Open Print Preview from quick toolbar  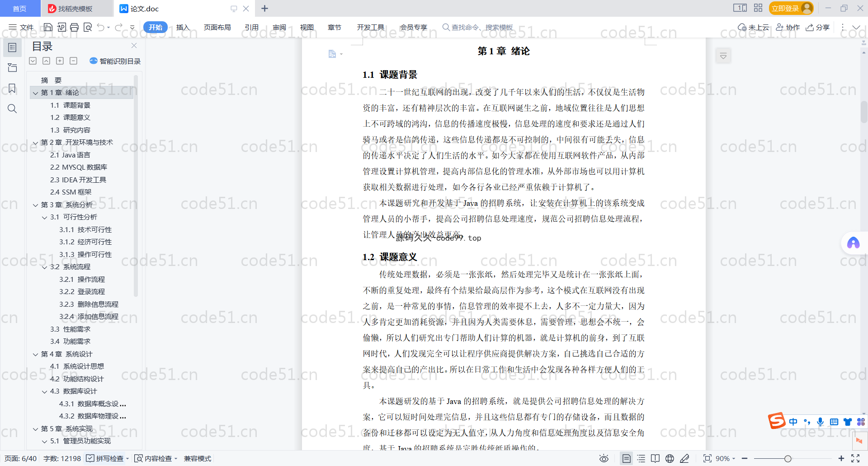(88, 27)
